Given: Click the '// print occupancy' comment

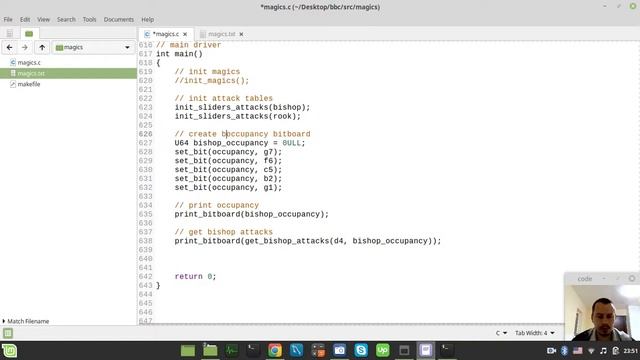Looking at the screenshot, I should [217, 205].
